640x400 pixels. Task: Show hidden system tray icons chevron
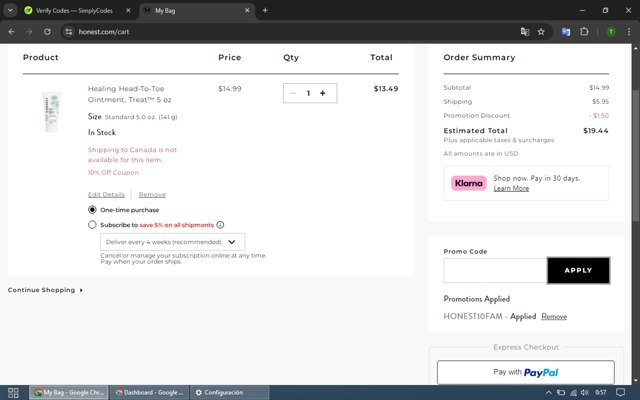pos(549,393)
